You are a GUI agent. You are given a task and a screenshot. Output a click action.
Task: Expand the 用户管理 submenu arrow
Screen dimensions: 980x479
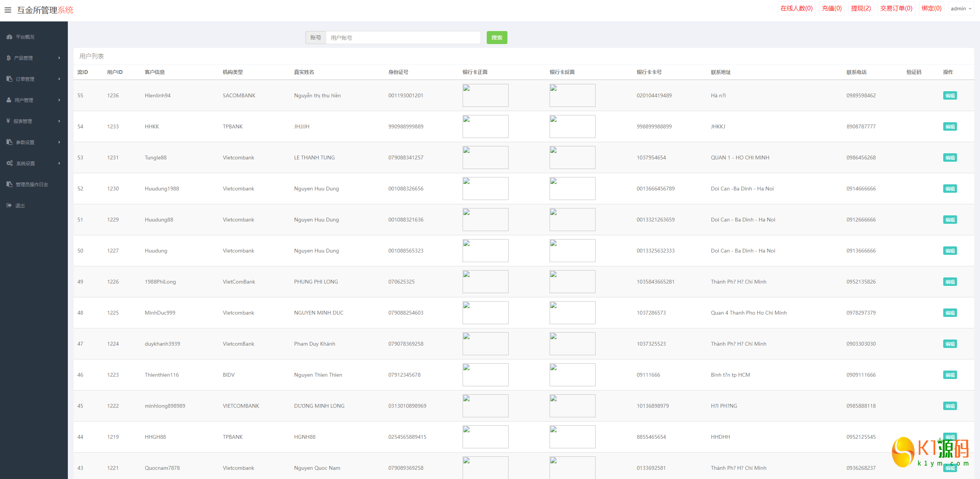click(x=59, y=100)
